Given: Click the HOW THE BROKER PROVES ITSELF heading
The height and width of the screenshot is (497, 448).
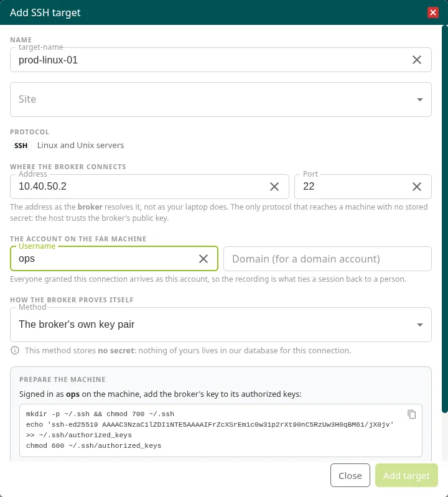Looking at the screenshot, I should (72, 300).
